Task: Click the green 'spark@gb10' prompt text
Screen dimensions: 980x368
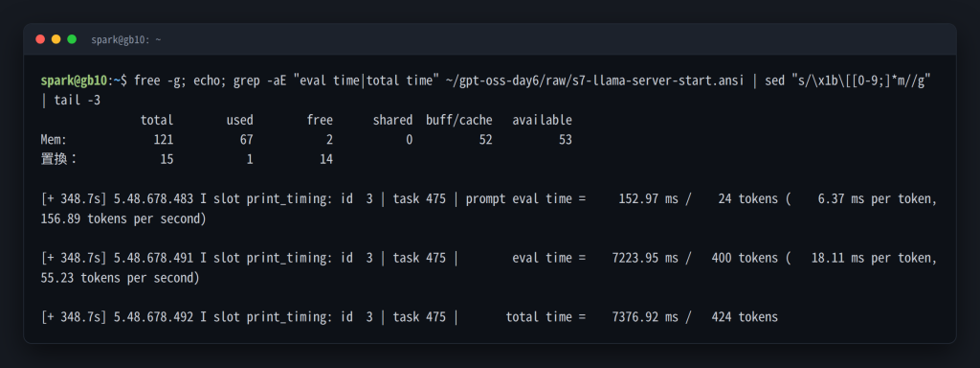Action: (x=74, y=80)
